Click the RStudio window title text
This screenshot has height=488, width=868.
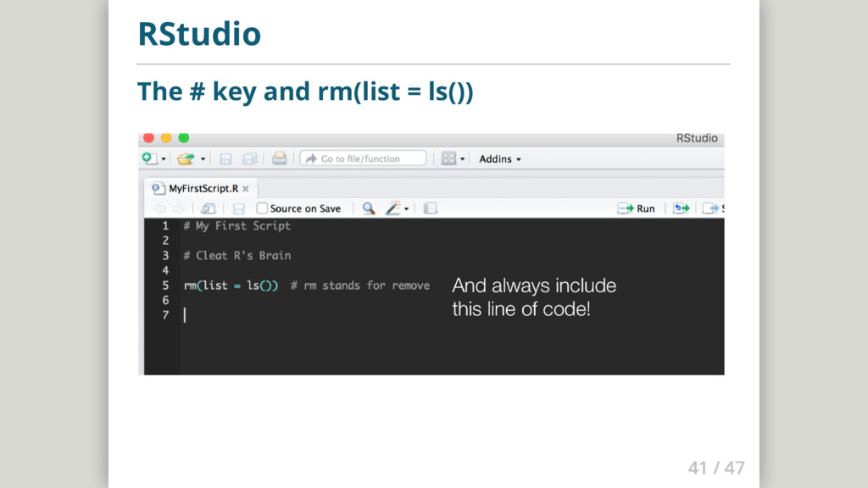[697, 138]
